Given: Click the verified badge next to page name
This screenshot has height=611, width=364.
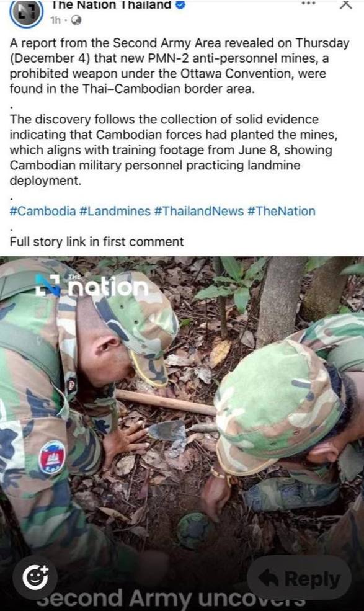Looking at the screenshot, I should pos(180,5).
